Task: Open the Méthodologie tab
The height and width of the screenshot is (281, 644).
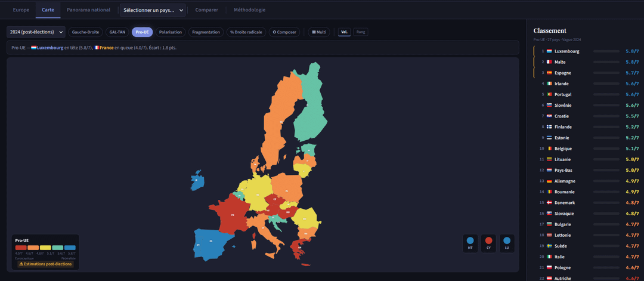Action: point(249,10)
